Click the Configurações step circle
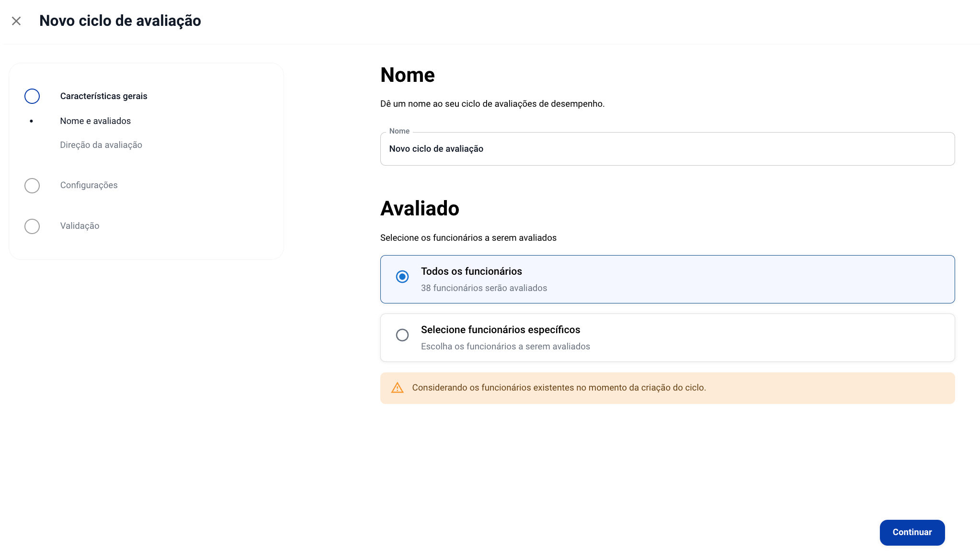Screen dimensions: 980x560 [x=32, y=186]
